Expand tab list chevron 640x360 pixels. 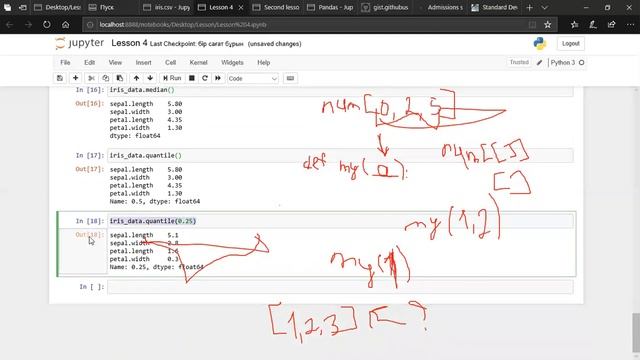click(544, 7)
